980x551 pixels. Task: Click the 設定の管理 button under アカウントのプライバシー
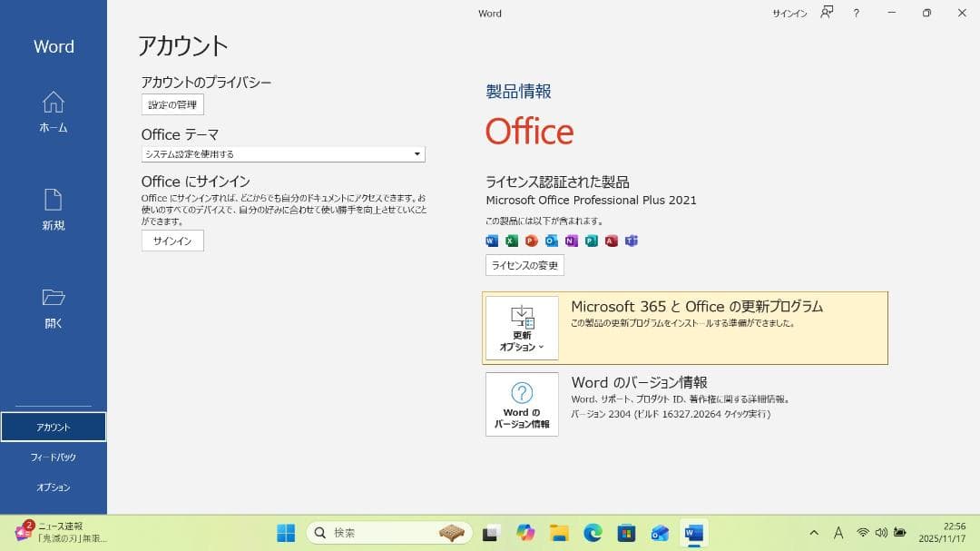point(172,104)
